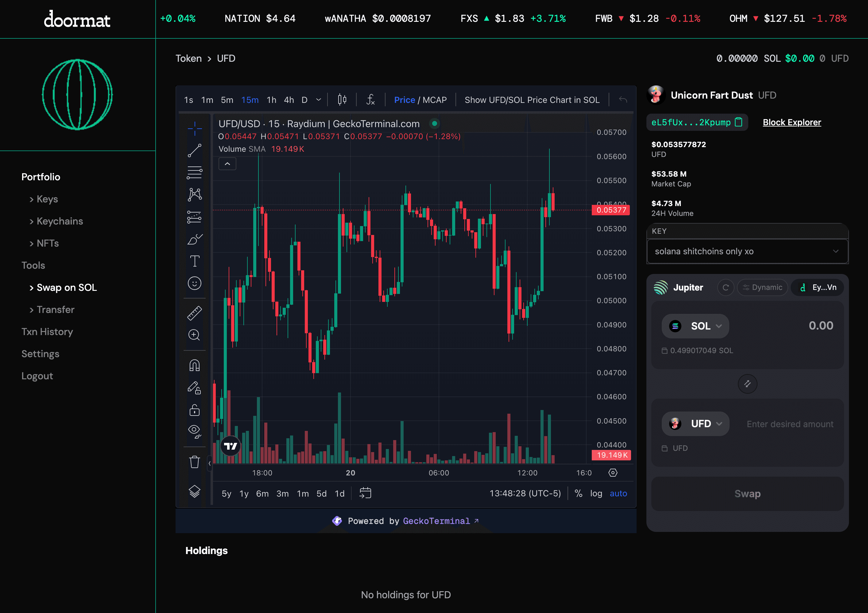Open Txn History in the sidebar

47,332
